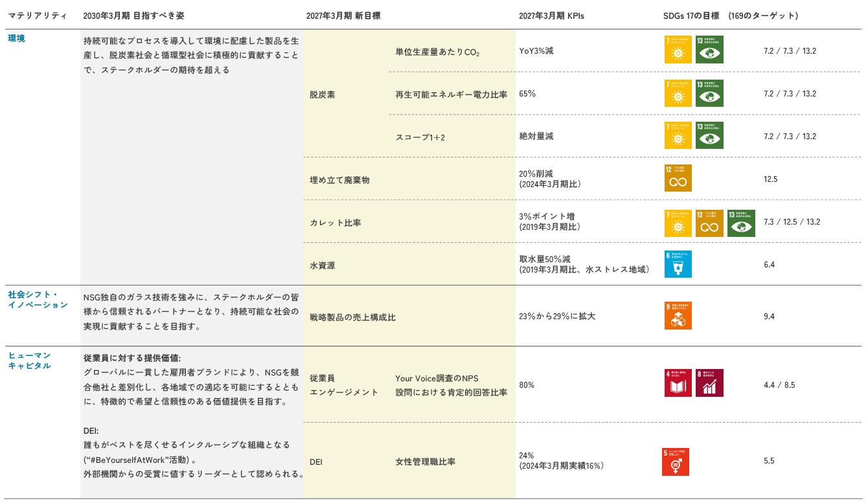
Task: Select the 従業員に対する提供価値: heading
Action: point(132,357)
